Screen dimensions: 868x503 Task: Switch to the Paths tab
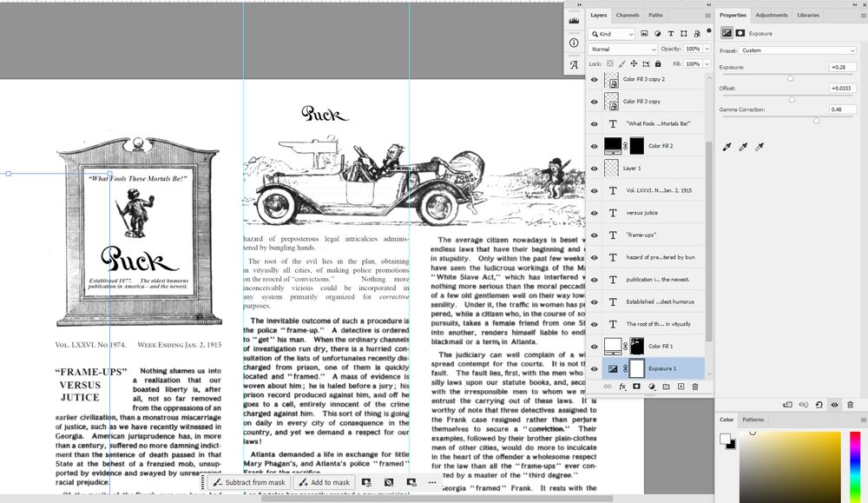[655, 16]
